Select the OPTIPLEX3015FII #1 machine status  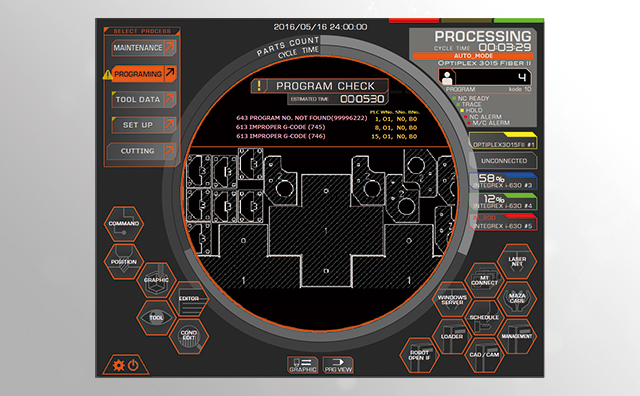click(x=503, y=141)
